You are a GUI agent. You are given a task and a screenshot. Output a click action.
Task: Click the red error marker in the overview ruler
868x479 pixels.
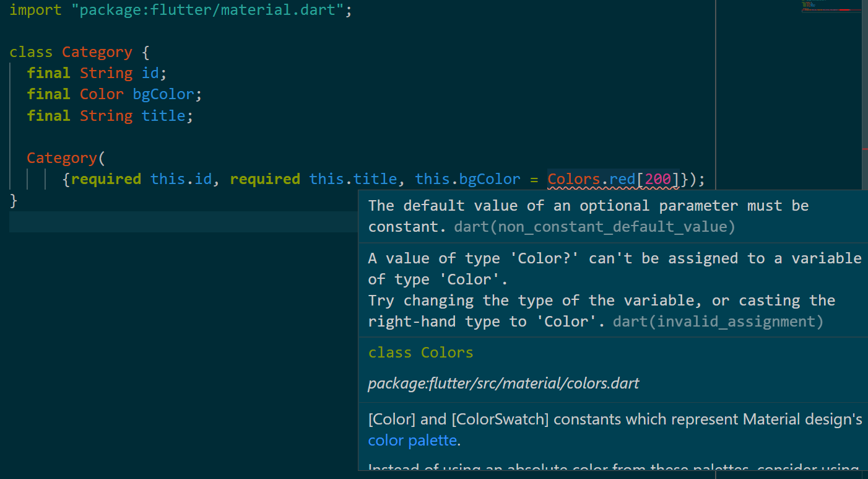864,149
